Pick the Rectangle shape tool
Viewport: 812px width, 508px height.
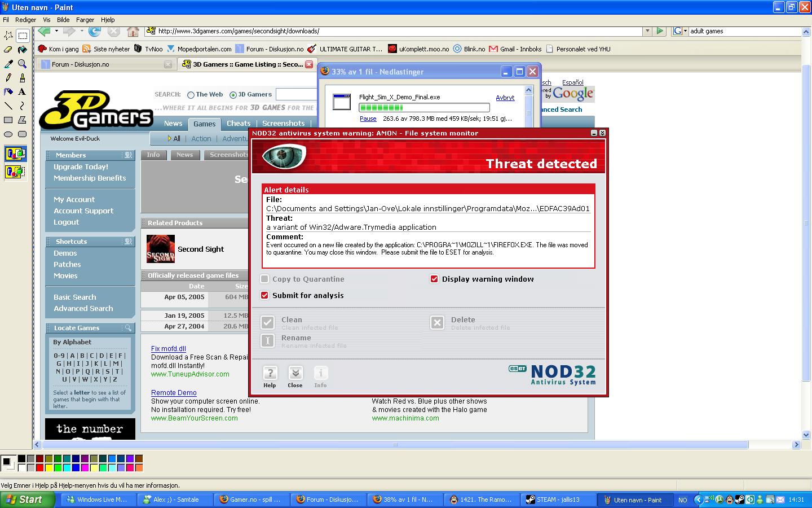8,120
